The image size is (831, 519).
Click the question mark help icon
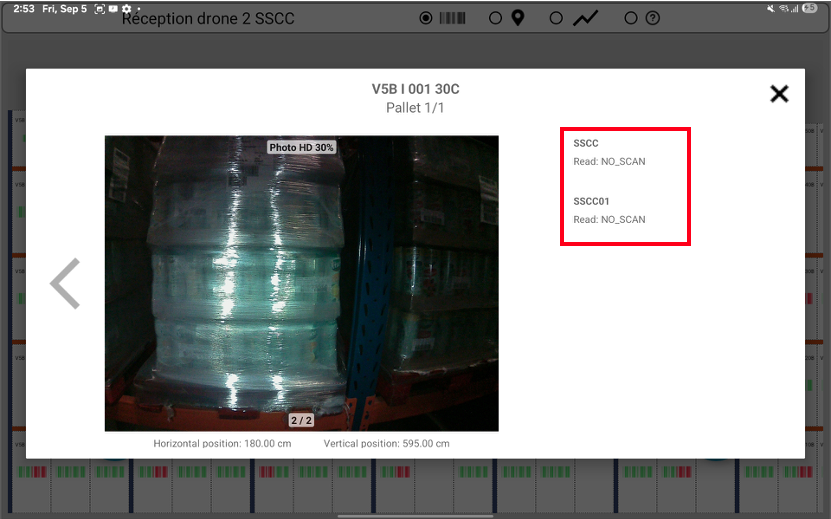click(x=653, y=18)
